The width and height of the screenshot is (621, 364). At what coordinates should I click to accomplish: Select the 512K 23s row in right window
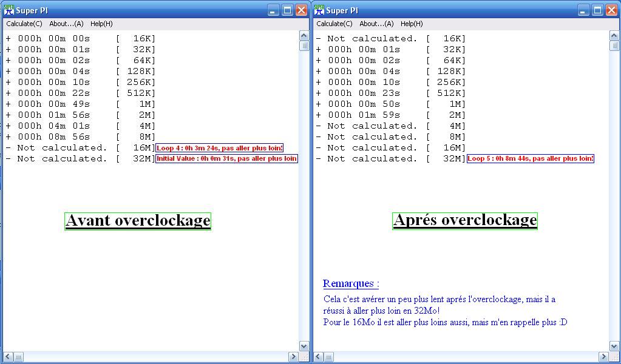coord(390,93)
